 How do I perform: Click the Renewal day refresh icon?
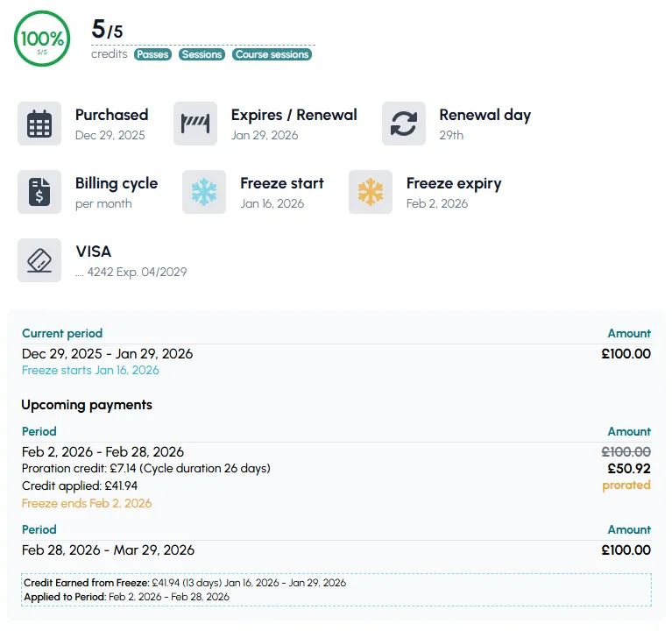tap(404, 124)
